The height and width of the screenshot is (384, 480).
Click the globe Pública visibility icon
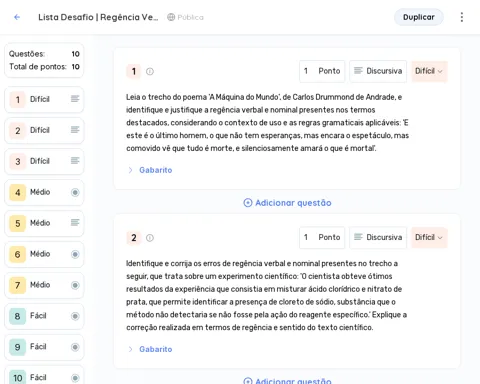(171, 17)
